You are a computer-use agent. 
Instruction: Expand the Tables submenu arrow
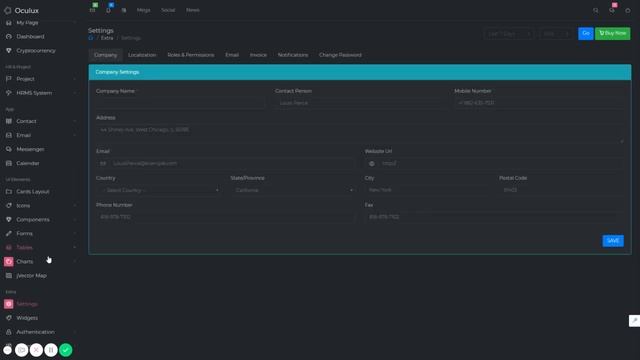tap(75, 248)
